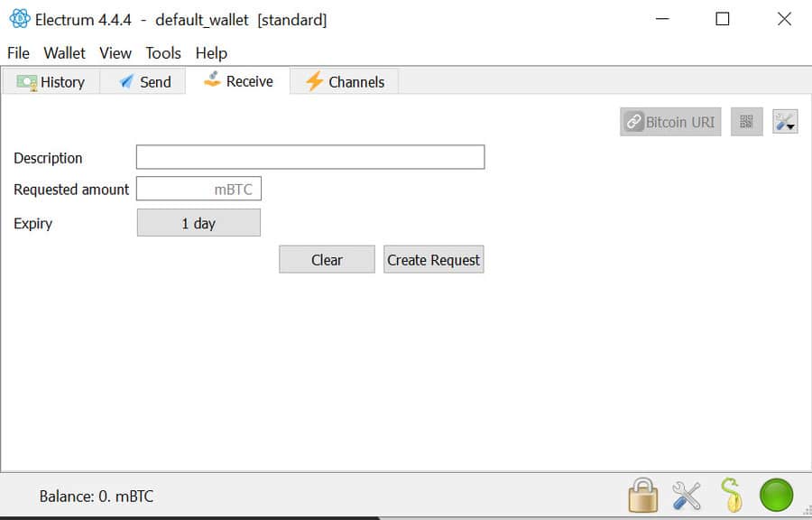The image size is (812, 520).
Task: Switch to the History tab
Action: point(51,82)
